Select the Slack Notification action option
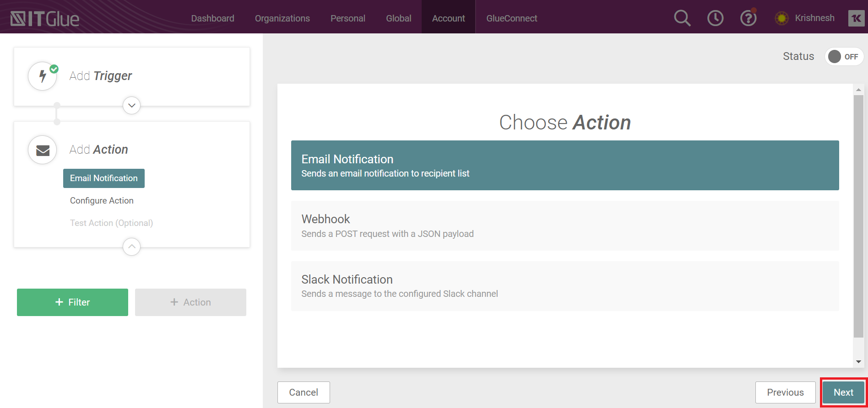Viewport: 868px width, 408px height. click(x=565, y=286)
